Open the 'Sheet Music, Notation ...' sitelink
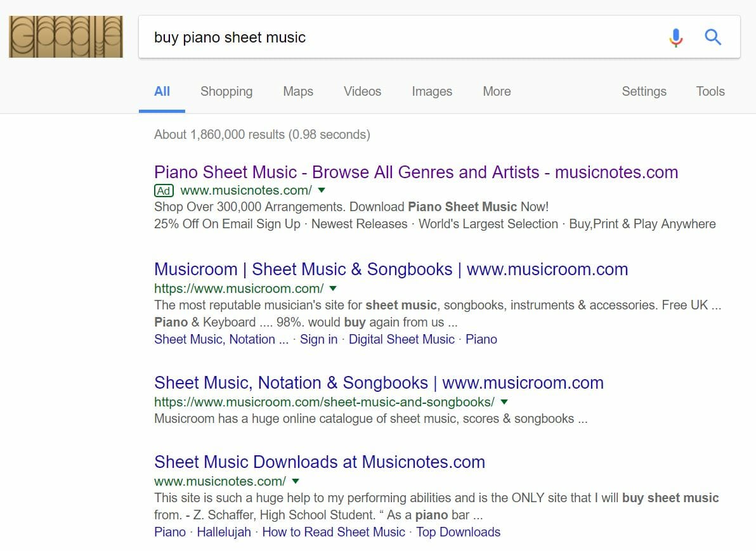Screen dimensions: 756x551 coord(221,339)
